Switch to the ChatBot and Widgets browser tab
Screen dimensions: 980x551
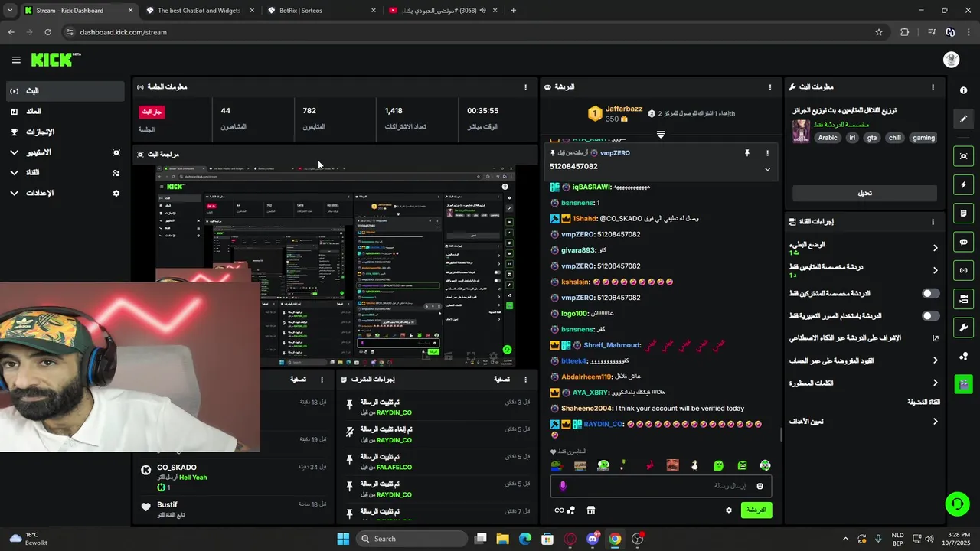pyautogui.click(x=199, y=11)
